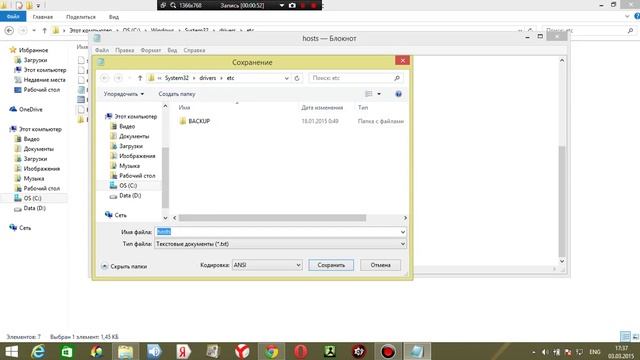Select Загрузки in dialog folder tree
Screen dimensions: 640x360
pyautogui.click(x=131, y=146)
